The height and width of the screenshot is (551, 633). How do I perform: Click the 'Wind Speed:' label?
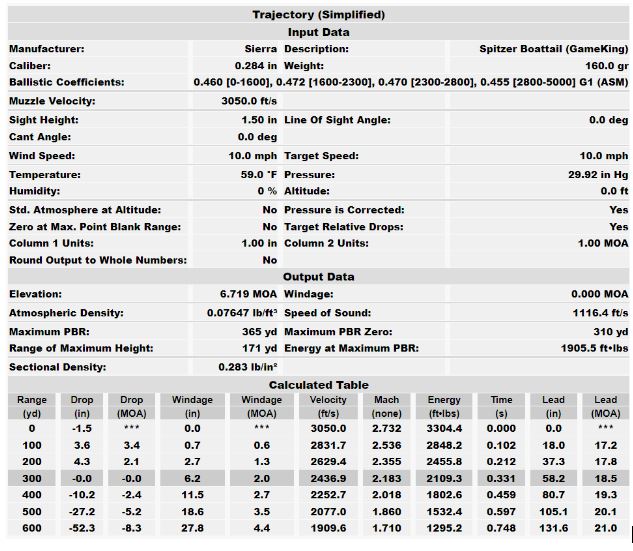click(x=42, y=156)
